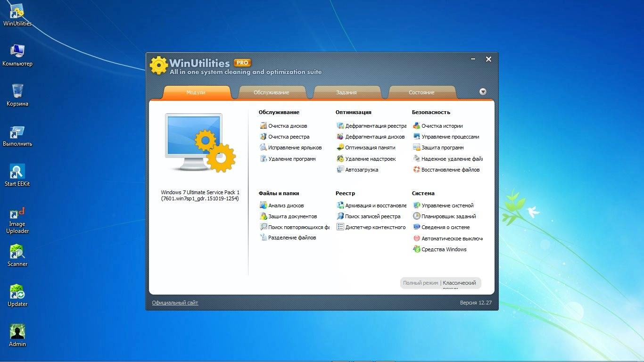Image resolution: width=644 pixels, height=362 pixels.
Task: Select the Корзина recycle bin icon
Action: click(x=17, y=96)
